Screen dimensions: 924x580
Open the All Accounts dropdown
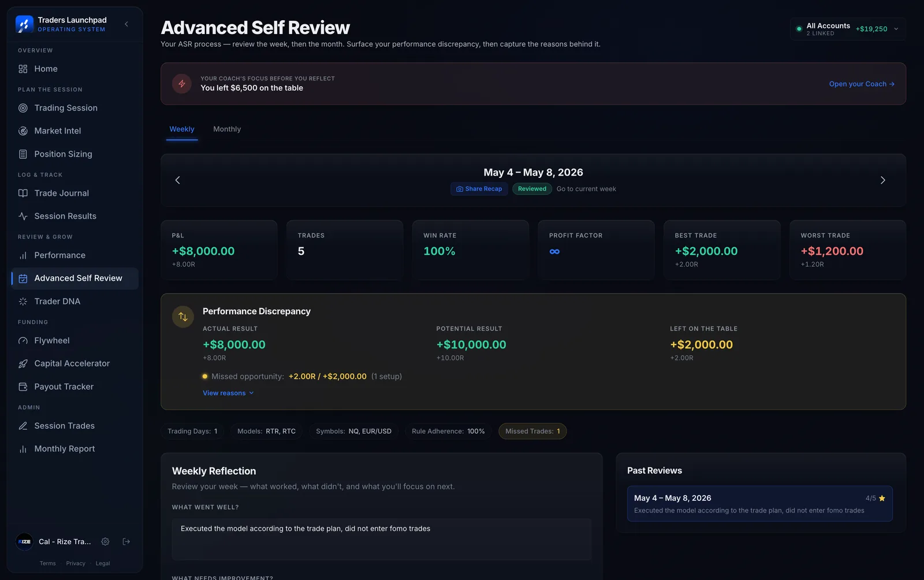pyautogui.click(x=848, y=29)
